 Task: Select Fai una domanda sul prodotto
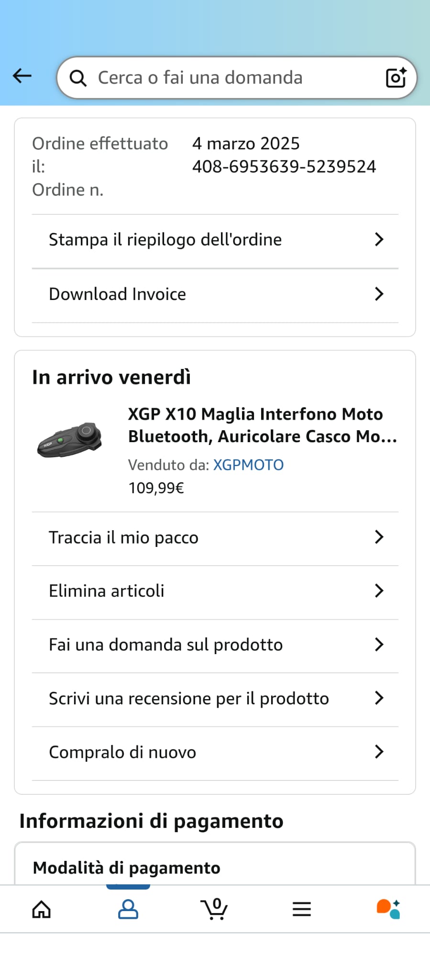pos(215,645)
